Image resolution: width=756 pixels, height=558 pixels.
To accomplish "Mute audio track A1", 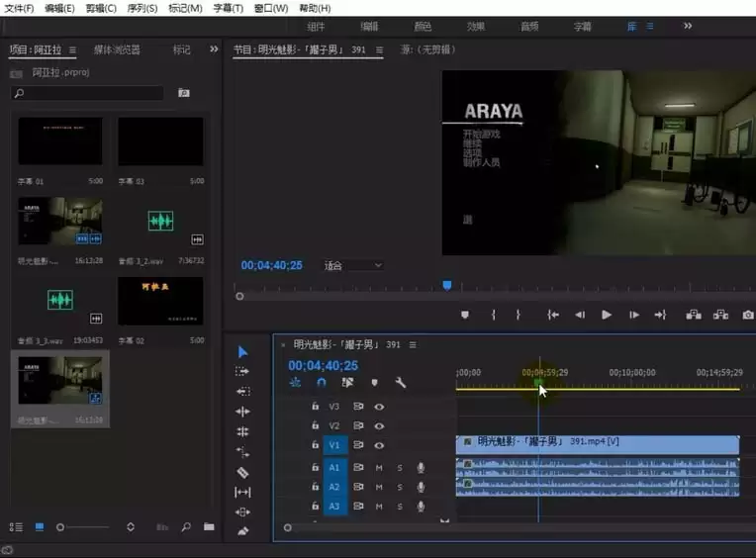I will [x=378, y=467].
